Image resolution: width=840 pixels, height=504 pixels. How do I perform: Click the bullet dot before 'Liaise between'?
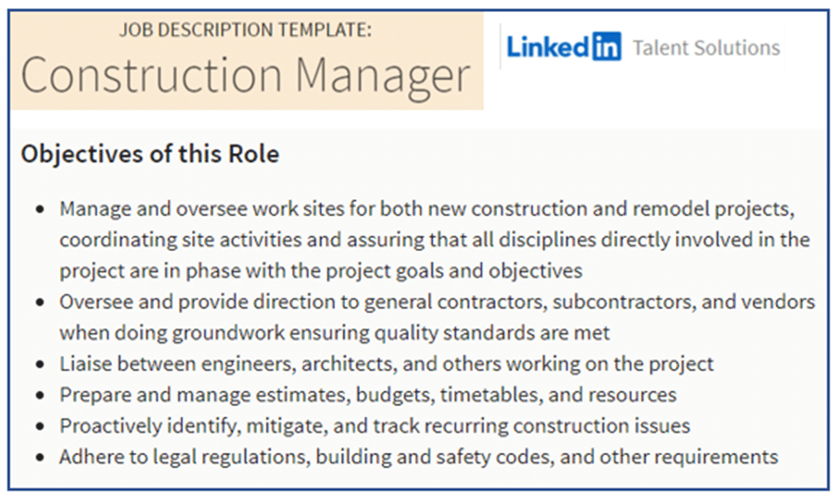pos(40,365)
